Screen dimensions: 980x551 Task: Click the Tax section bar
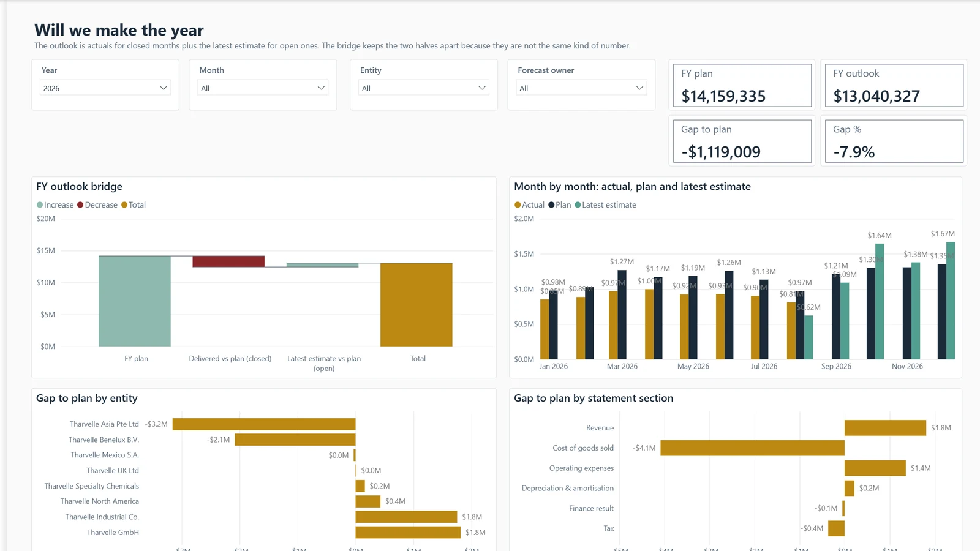click(x=837, y=528)
